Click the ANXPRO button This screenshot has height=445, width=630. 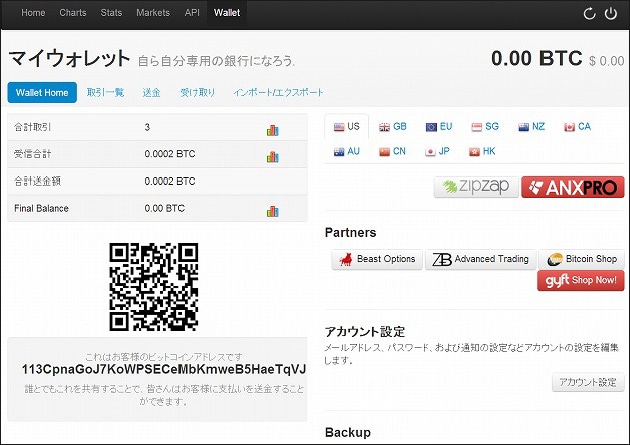click(x=573, y=187)
